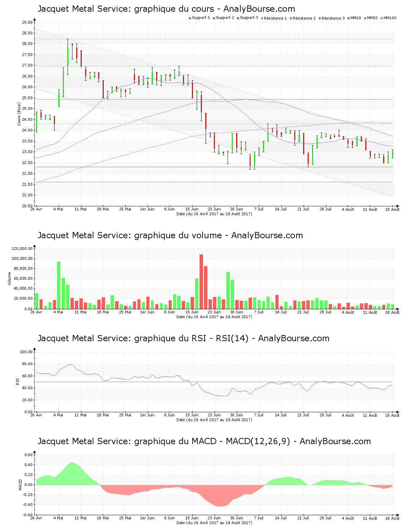Click the date range caption under RSI chart

point(214,420)
